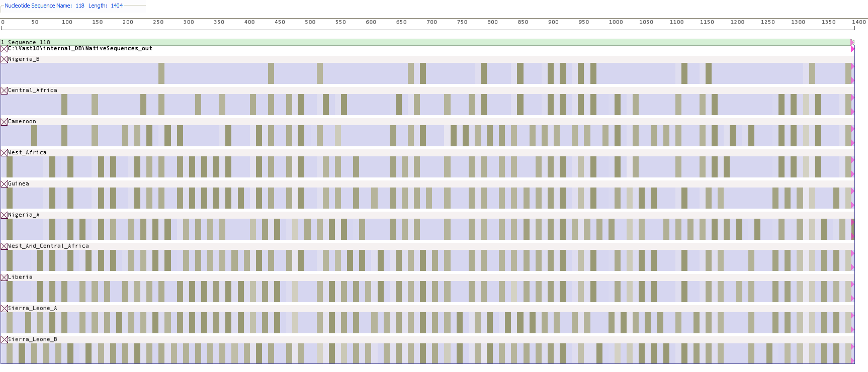Click lower pink arrow of West_And_Central_Africa track
868x372 pixels.
tap(852, 267)
